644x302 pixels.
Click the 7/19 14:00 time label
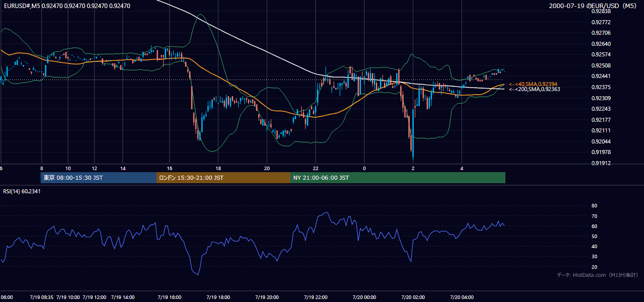click(x=122, y=297)
